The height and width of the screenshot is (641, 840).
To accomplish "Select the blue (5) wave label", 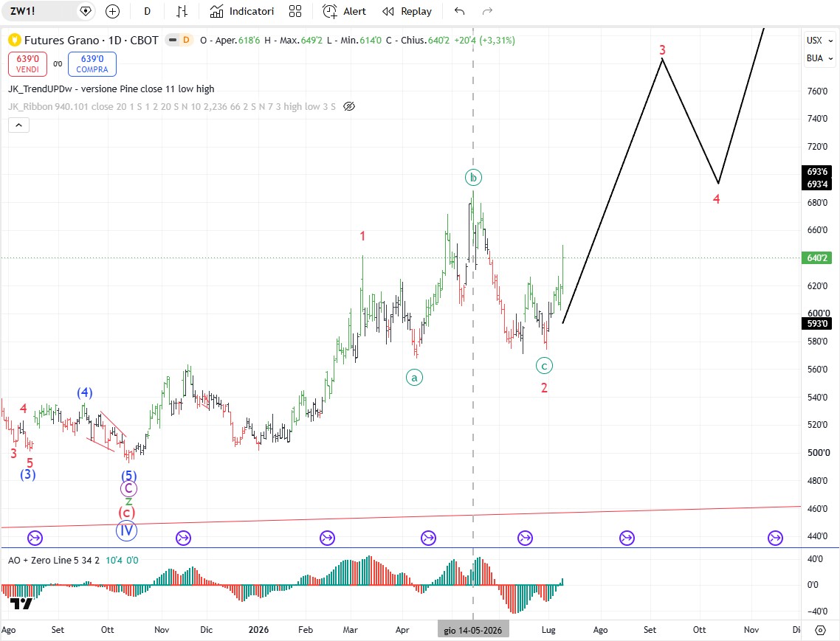I will pyautogui.click(x=128, y=475).
